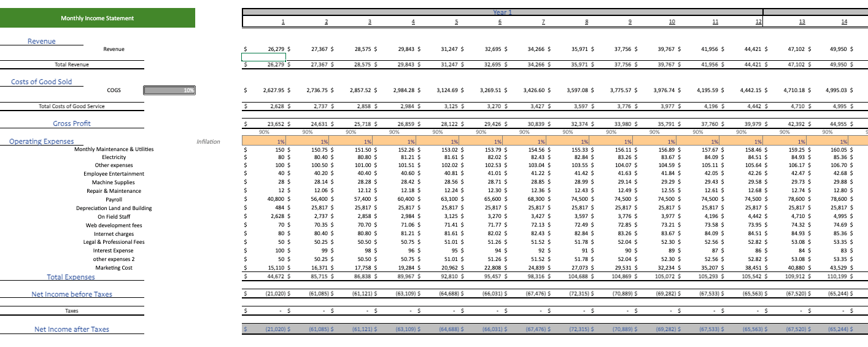The height and width of the screenshot is (347, 868).
Task: Click the Web development fees label
Action: 114,225
